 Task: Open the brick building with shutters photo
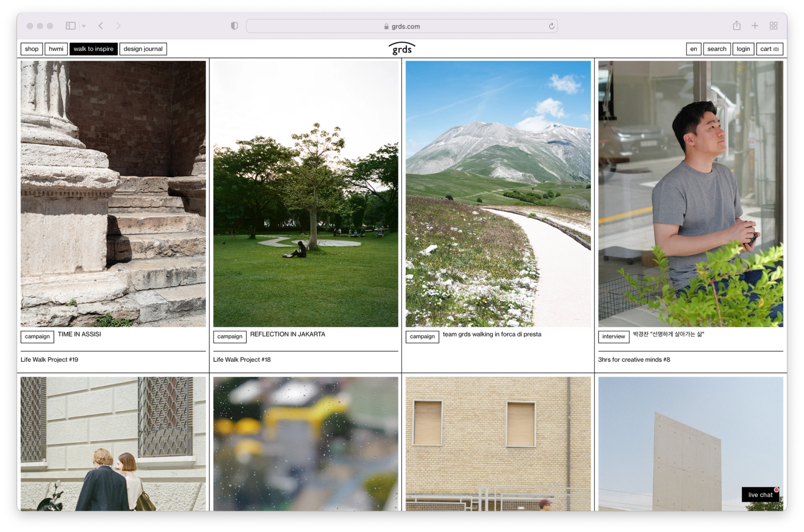click(x=498, y=444)
